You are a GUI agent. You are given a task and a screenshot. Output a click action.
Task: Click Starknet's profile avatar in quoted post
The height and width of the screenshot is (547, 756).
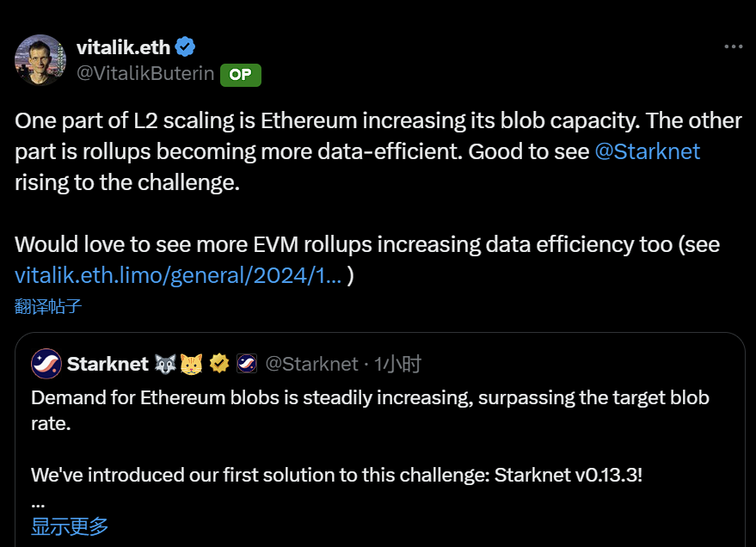45,362
